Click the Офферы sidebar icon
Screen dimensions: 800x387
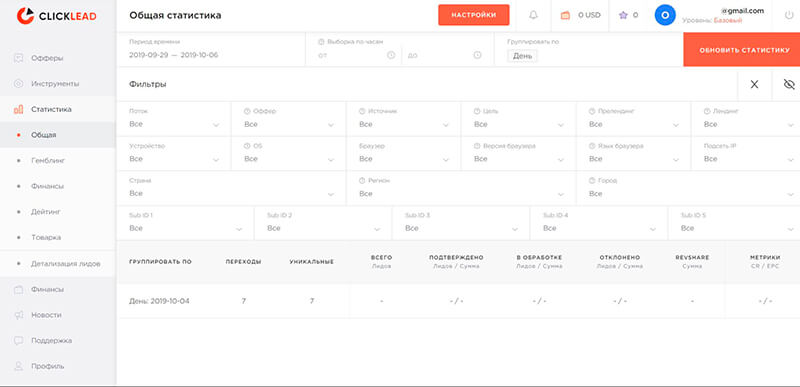tap(19, 58)
